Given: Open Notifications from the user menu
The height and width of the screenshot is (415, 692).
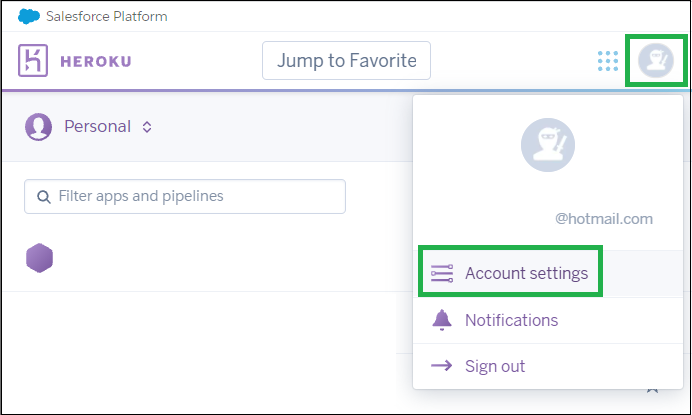Looking at the screenshot, I should tap(548, 320).
